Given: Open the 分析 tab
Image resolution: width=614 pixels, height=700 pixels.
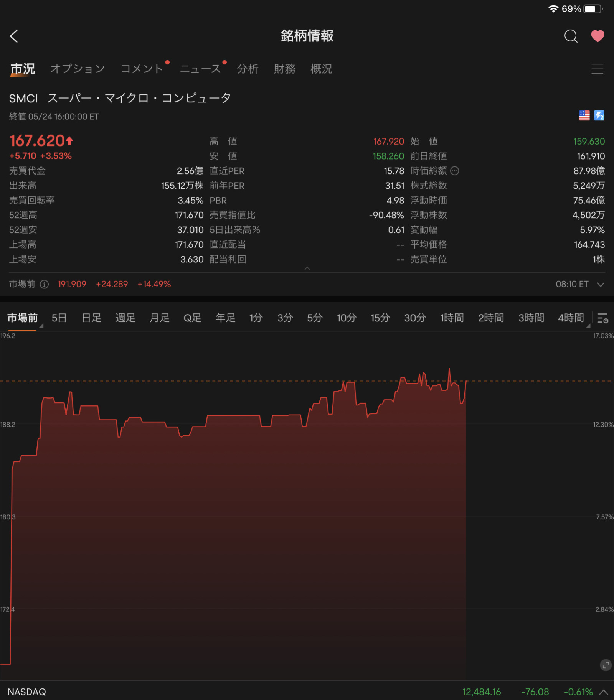Looking at the screenshot, I should click(x=248, y=69).
